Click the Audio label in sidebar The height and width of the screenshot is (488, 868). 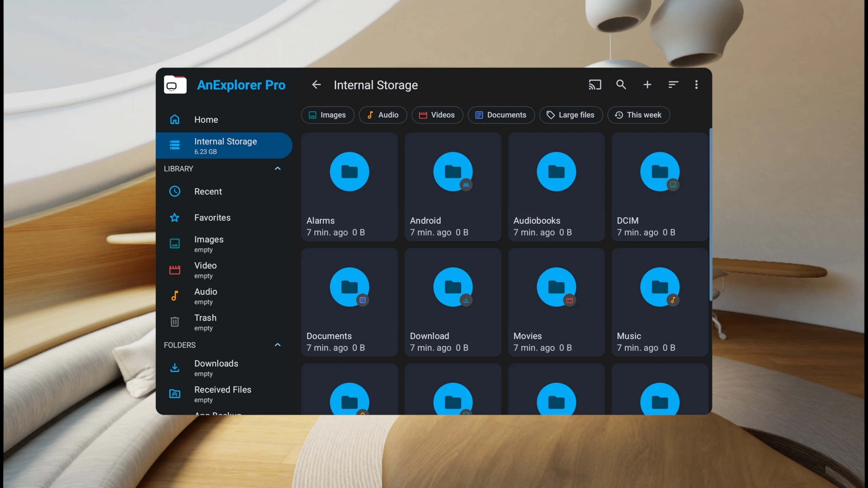pyautogui.click(x=206, y=291)
